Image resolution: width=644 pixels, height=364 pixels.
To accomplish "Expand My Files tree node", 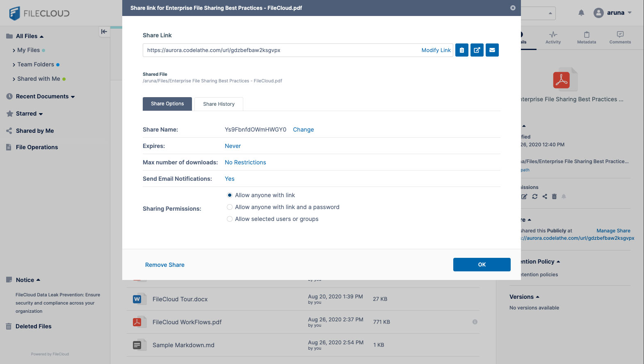I will click(x=14, y=50).
